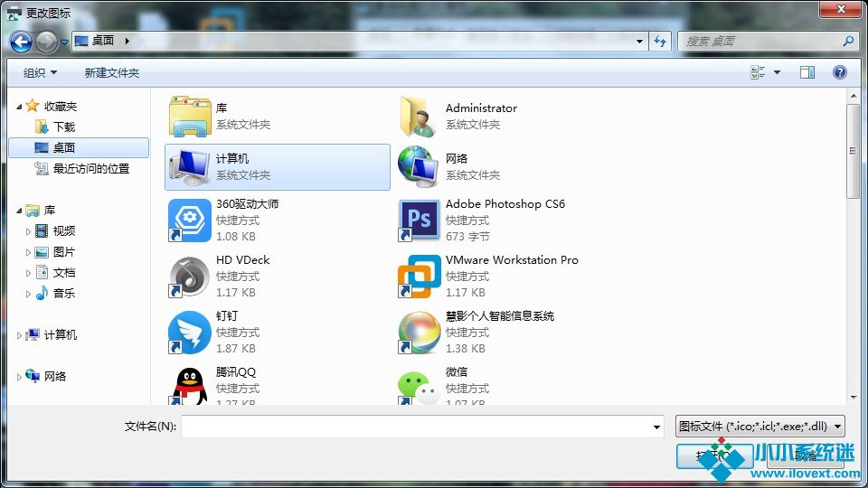Expand the 计算机 tree node in sidebar
Viewport: 868px width, 488px height.
click(20, 335)
